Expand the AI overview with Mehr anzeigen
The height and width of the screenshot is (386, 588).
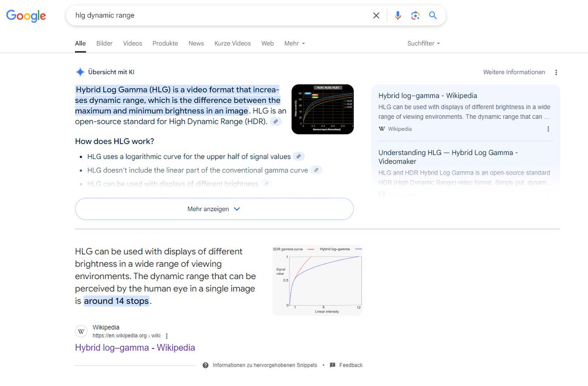coord(214,208)
